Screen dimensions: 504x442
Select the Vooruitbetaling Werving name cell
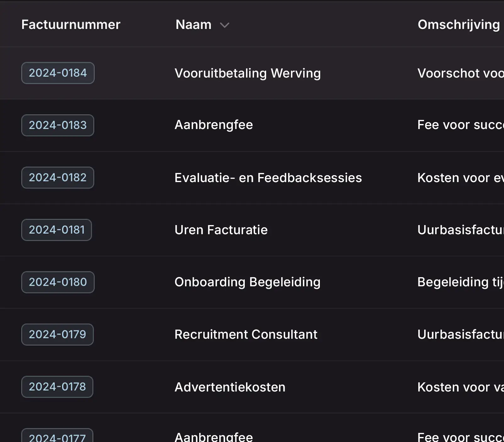[x=248, y=73]
